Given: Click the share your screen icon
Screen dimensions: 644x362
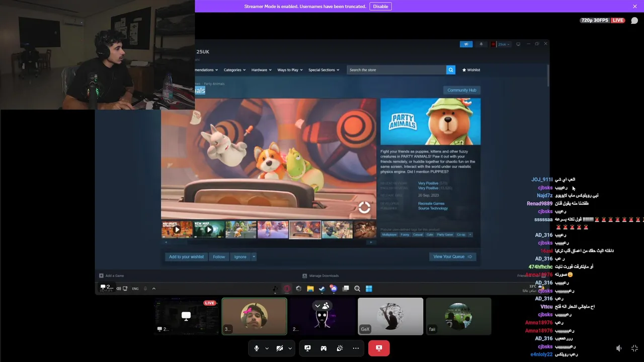Looking at the screenshot, I should coord(307,348).
